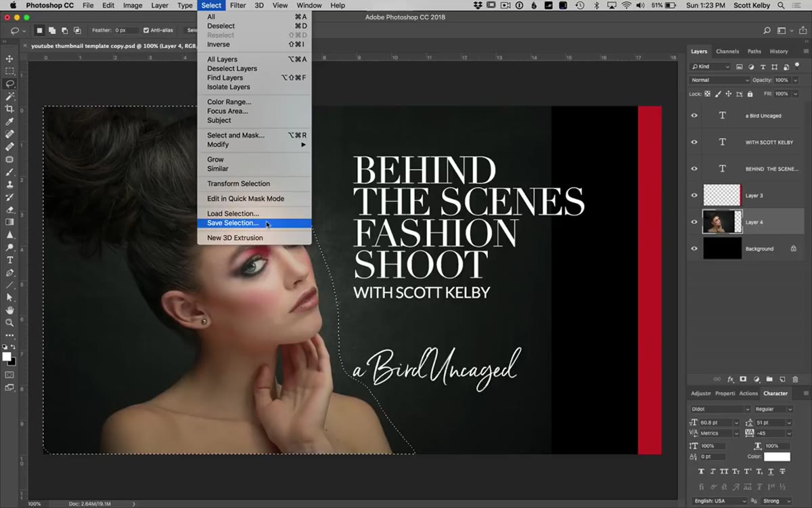Click the Create new layer icon
The height and width of the screenshot is (508, 812).
click(782, 379)
